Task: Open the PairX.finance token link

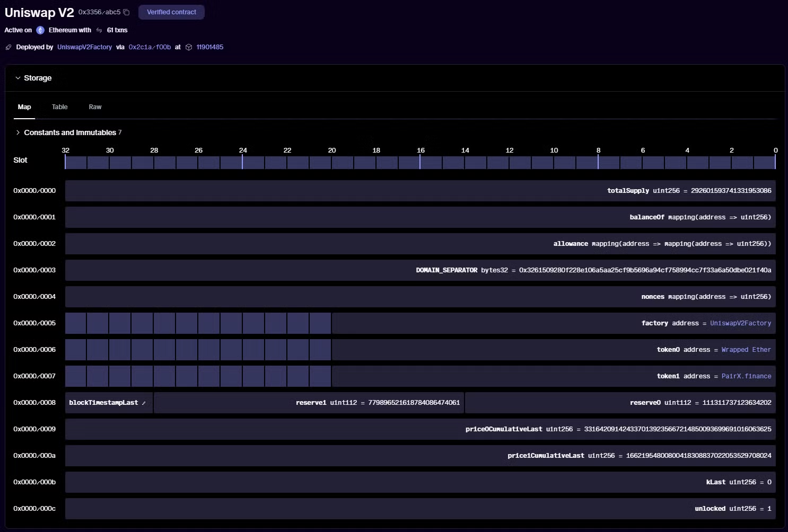Action: tap(746, 376)
